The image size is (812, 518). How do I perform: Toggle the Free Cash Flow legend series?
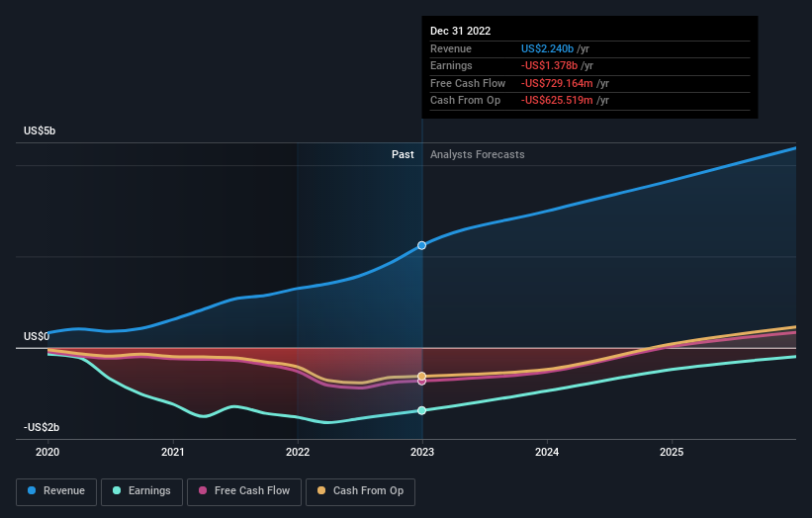(244, 491)
